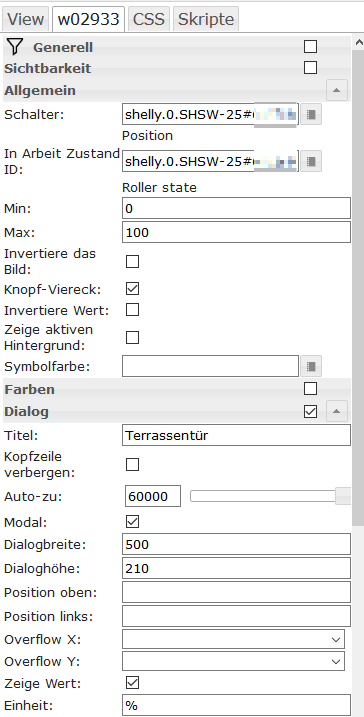Click the Titel field containing Terrassentür
This screenshot has width=364, height=717.
(x=236, y=435)
